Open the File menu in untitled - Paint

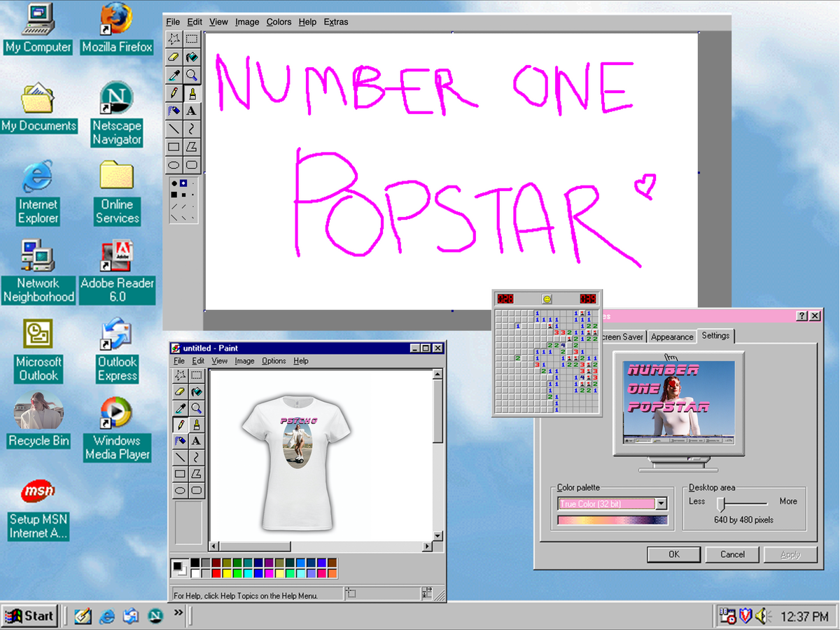coord(179,361)
